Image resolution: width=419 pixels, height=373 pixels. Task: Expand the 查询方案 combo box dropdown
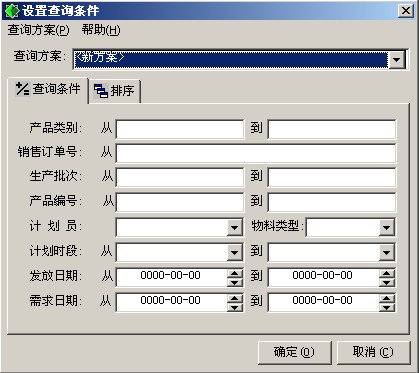(397, 60)
